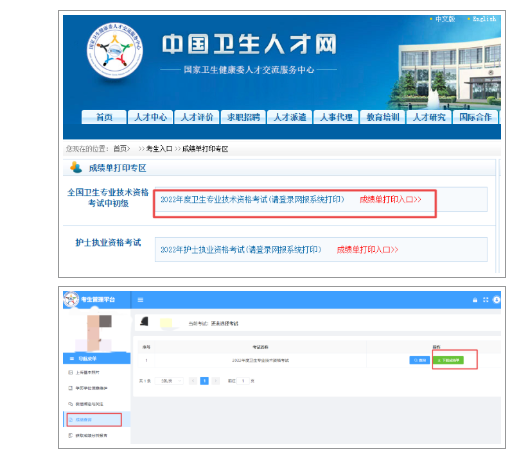Select the 全国卫生专业技术资格考试中初级 label
Viewport: 532px width, 456px height.
click(x=108, y=198)
